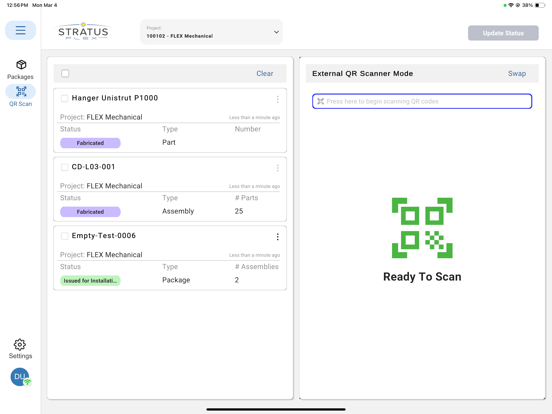The width and height of the screenshot is (552, 414).
Task: Open more options for CD-L03-001
Action: [277, 168]
